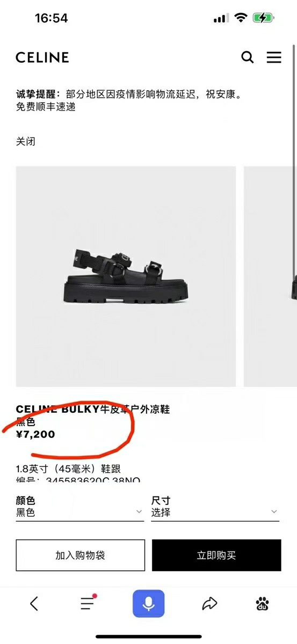Image resolution: width=297 pixels, height=644 pixels.
Task: Open the Baidu paw home icon
Action: 263,604
